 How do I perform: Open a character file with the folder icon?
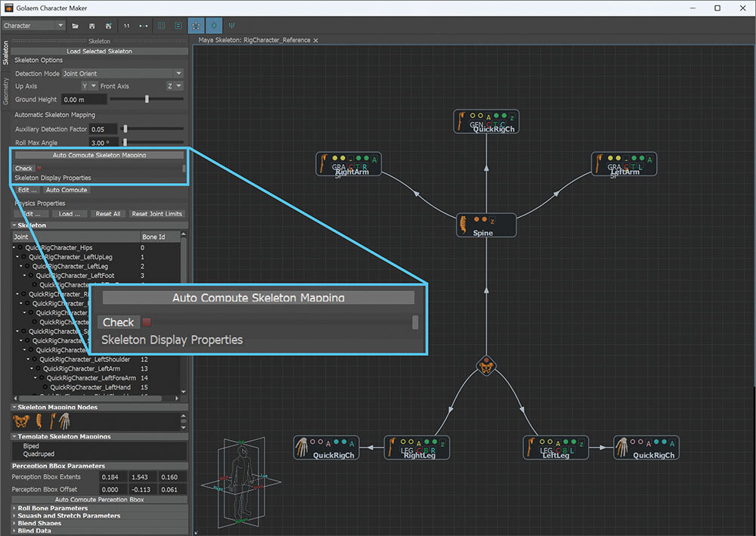75,26
